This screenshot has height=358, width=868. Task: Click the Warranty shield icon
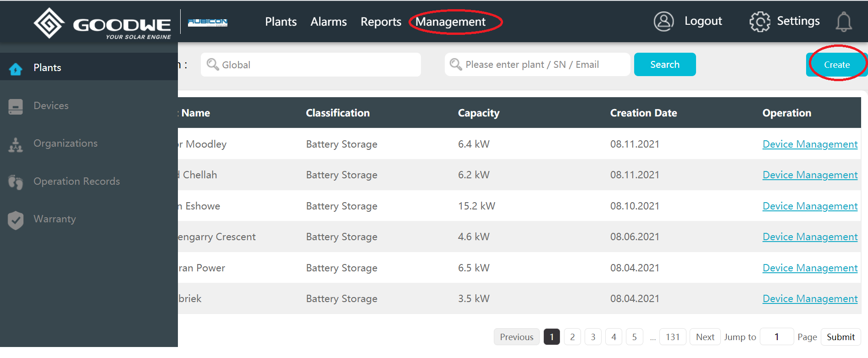[16, 220]
